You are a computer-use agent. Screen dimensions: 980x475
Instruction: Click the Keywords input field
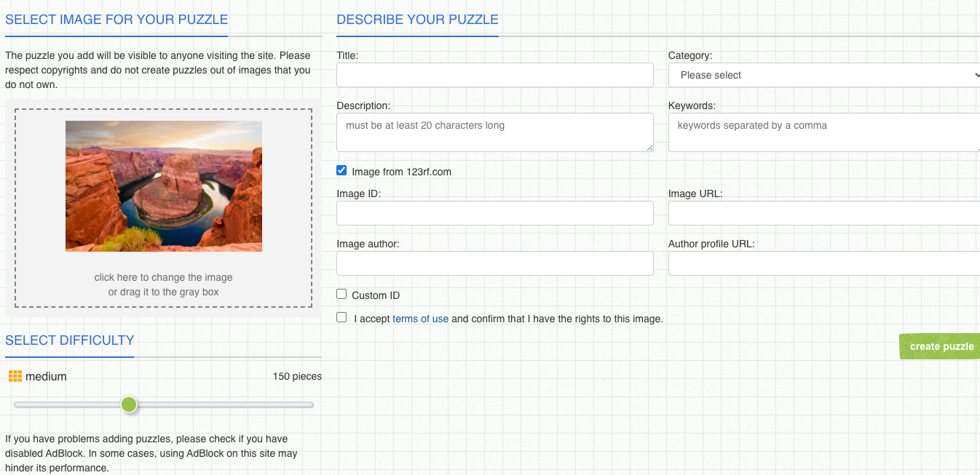click(x=823, y=132)
